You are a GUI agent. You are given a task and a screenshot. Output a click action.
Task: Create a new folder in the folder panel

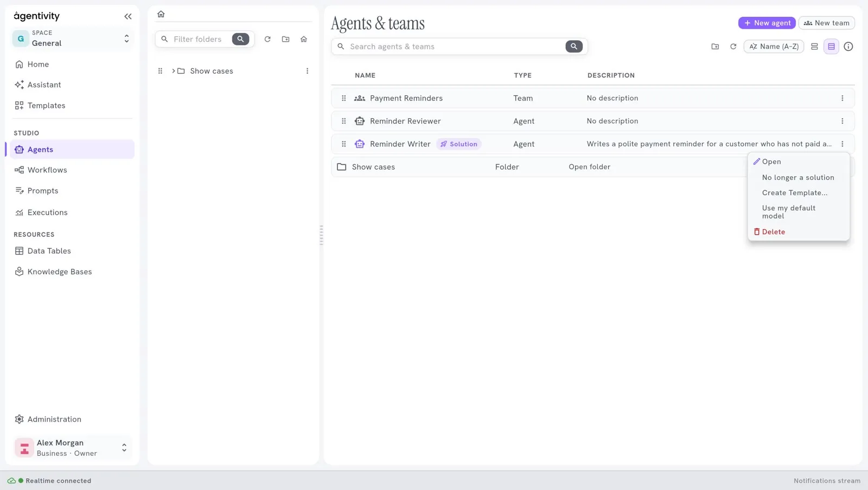pos(286,39)
